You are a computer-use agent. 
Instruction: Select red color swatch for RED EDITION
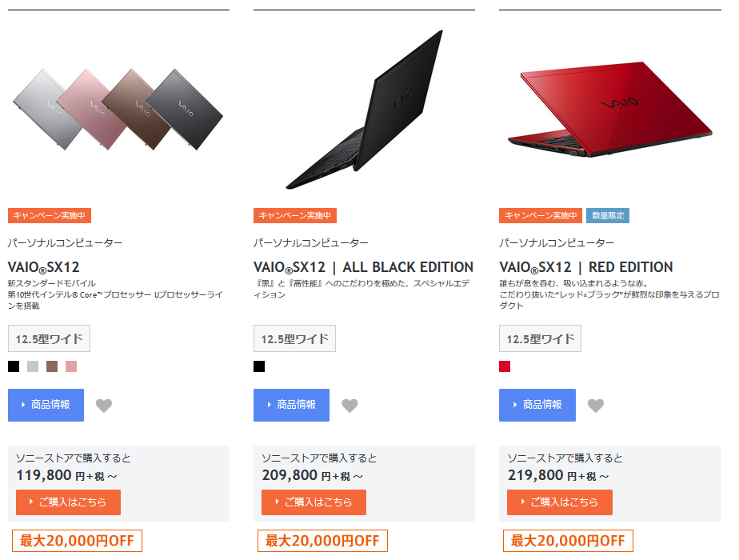pyautogui.click(x=505, y=366)
